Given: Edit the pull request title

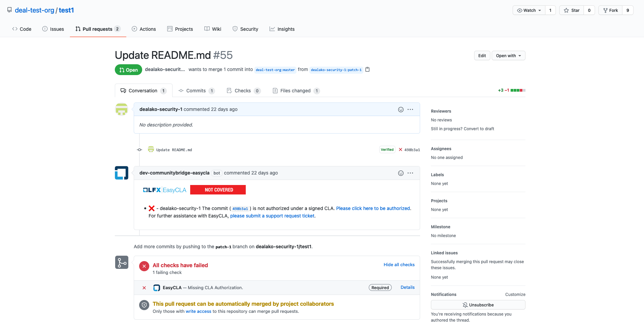Looking at the screenshot, I should (482, 55).
